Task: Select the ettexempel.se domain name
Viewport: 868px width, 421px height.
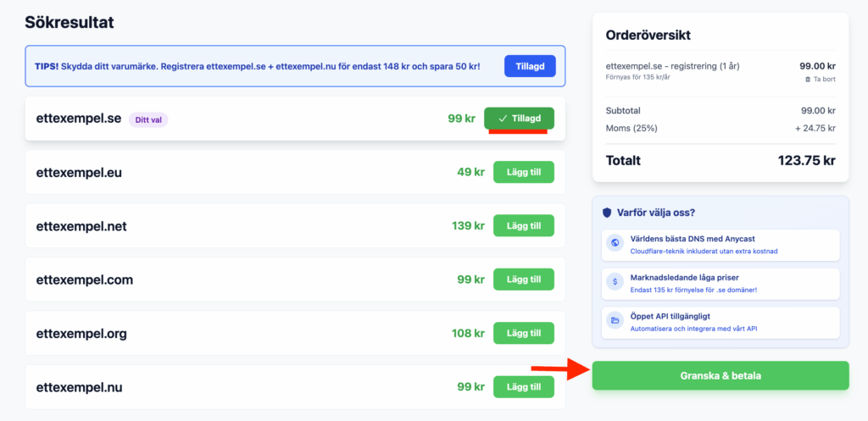Action: tap(79, 119)
